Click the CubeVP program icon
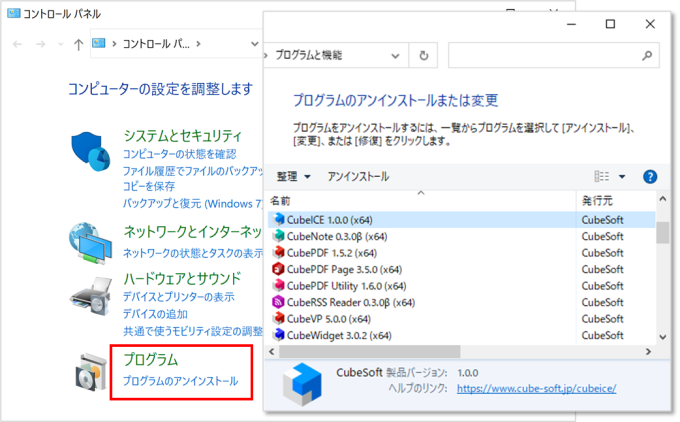 pyautogui.click(x=279, y=318)
